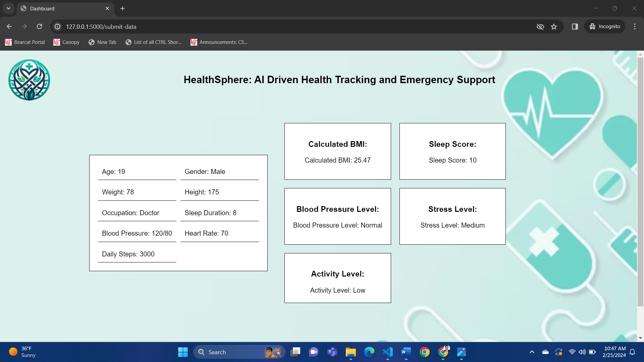Viewport: 644px width, 362px height.
Task: Open a new tab with plus
Action: pyautogui.click(x=122, y=8)
